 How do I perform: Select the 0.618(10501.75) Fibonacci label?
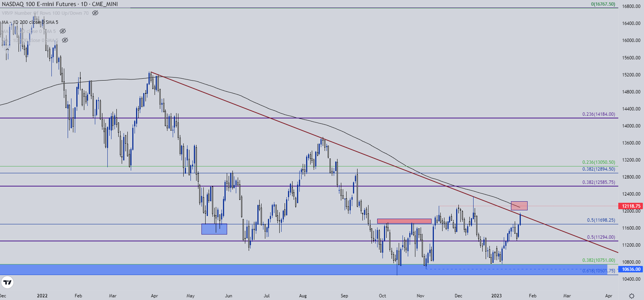[x=599, y=271]
